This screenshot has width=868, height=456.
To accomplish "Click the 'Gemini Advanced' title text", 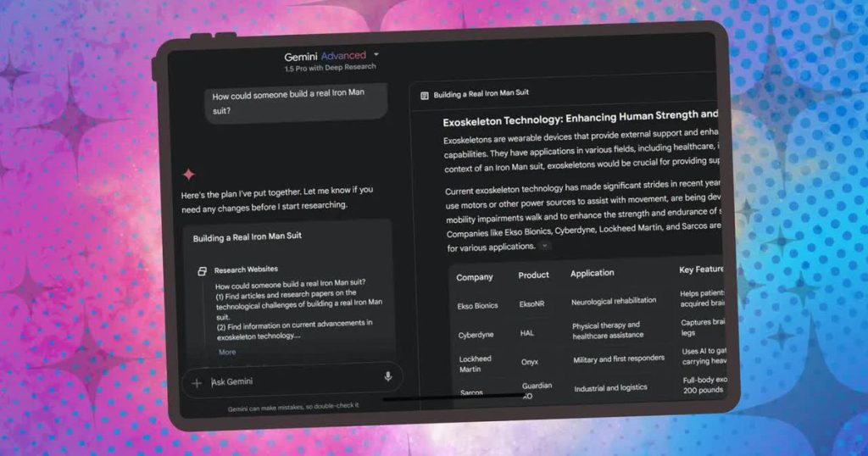I will click(325, 56).
